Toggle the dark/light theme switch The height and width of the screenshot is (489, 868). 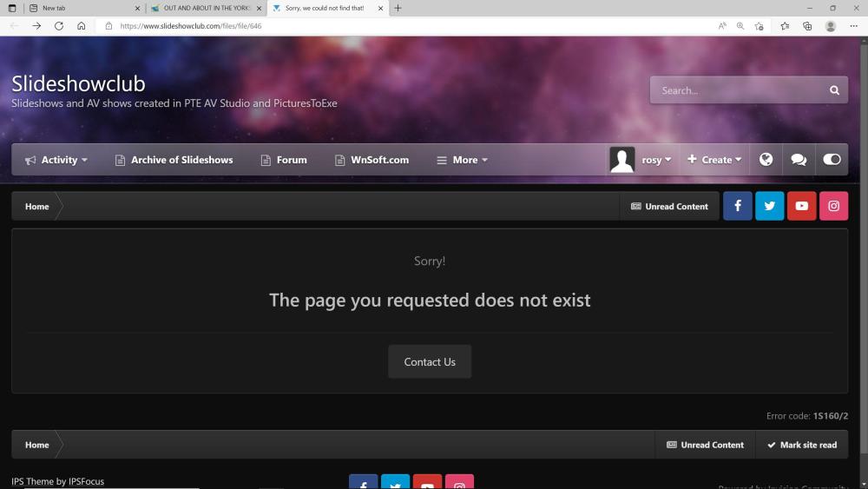pos(832,160)
